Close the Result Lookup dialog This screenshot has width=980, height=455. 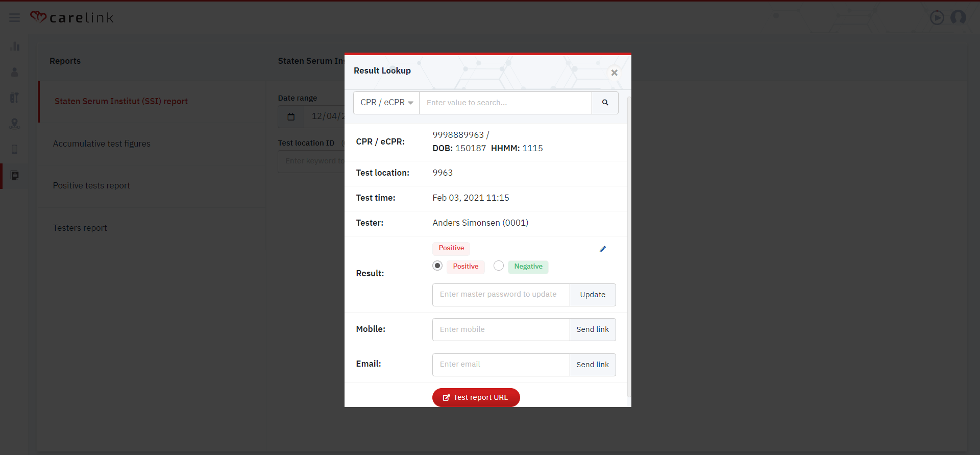(614, 73)
